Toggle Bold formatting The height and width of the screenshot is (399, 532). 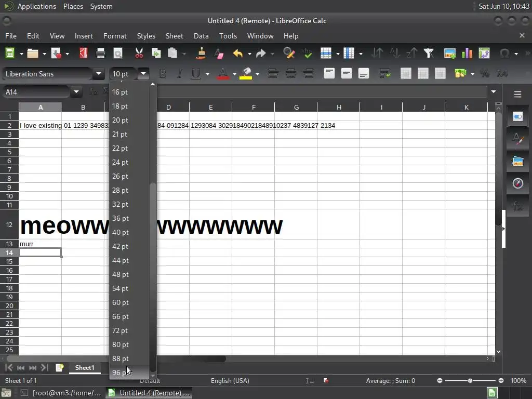tap(163, 74)
